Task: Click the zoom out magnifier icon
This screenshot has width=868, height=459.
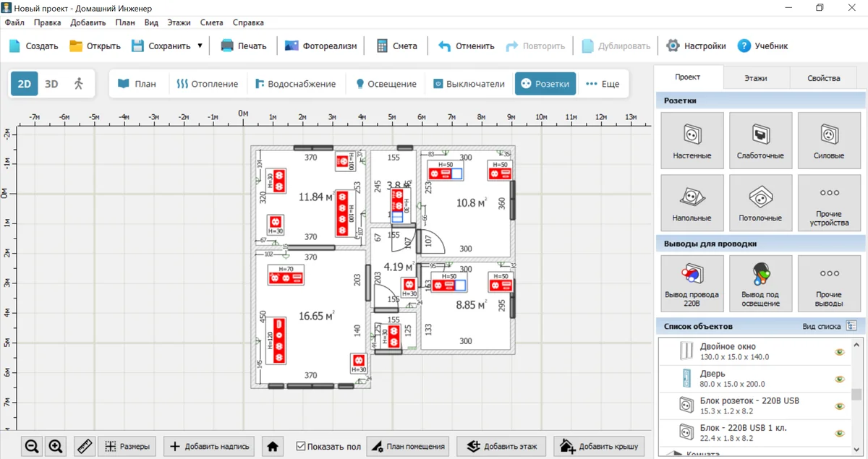Action: coord(31,447)
